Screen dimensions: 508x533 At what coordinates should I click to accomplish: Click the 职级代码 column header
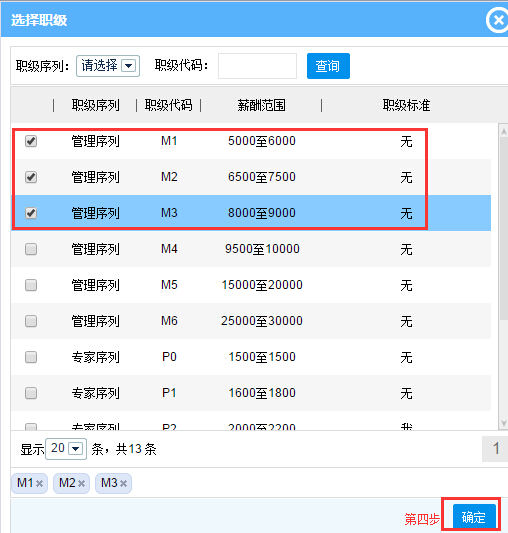168,105
